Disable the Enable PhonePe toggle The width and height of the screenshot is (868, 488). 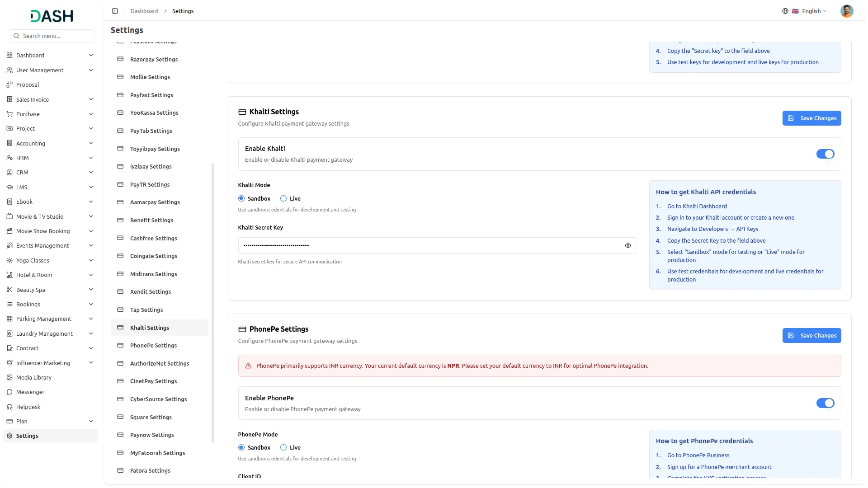(825, 403)
